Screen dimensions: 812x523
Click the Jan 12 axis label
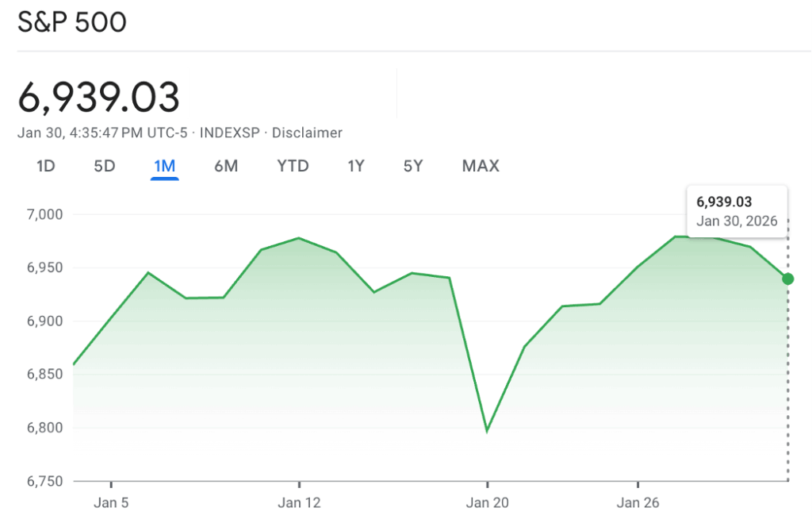coord(299,502)
